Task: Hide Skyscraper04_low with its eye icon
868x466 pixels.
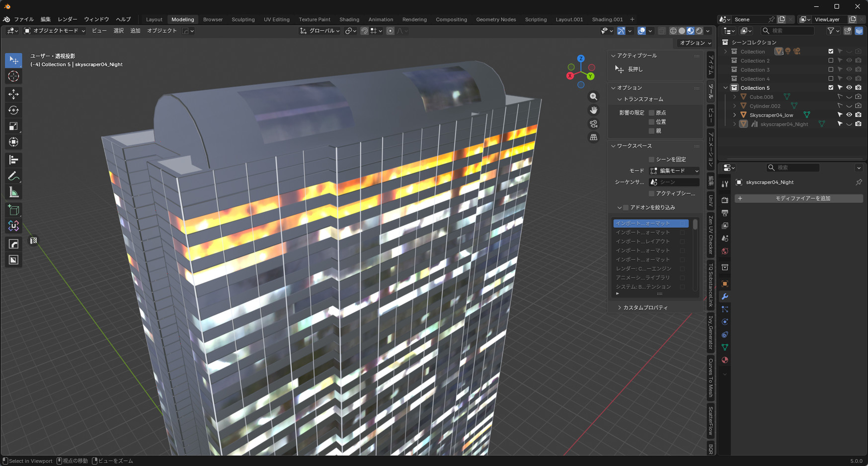Action: point(849,115)
